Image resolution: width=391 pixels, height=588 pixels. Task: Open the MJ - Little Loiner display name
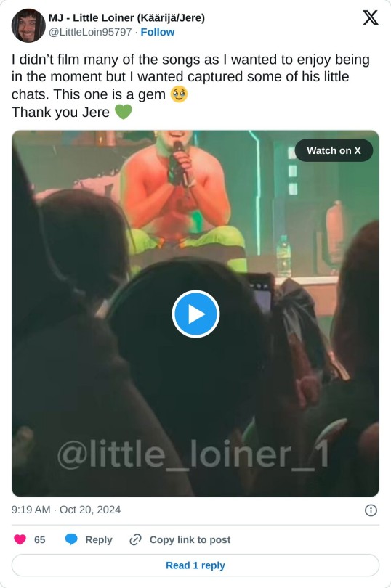(x=126, y=17)
